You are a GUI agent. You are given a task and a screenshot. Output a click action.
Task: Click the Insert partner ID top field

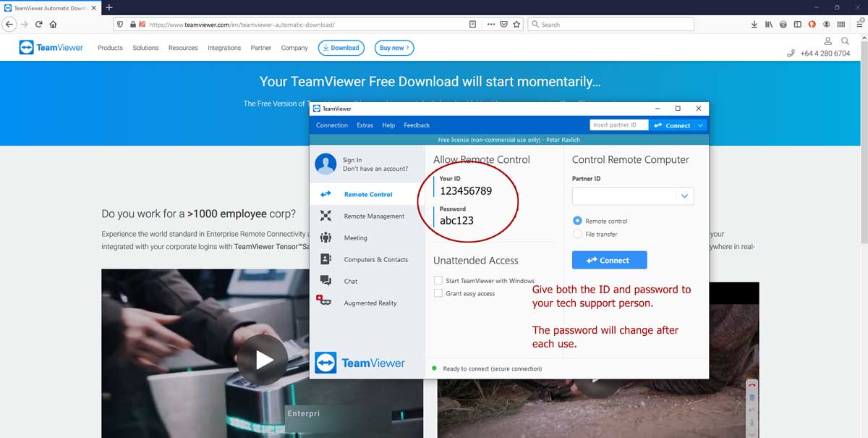coord(619,125)
